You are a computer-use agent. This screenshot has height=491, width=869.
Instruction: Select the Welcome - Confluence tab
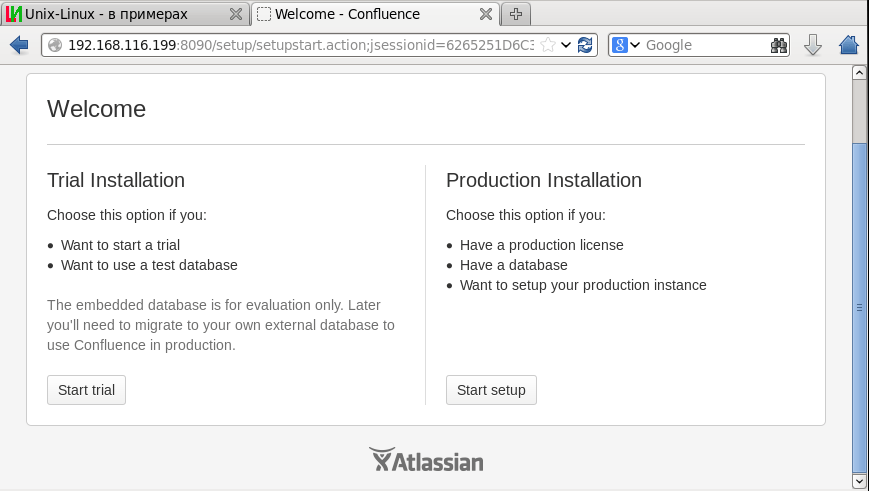360,14
